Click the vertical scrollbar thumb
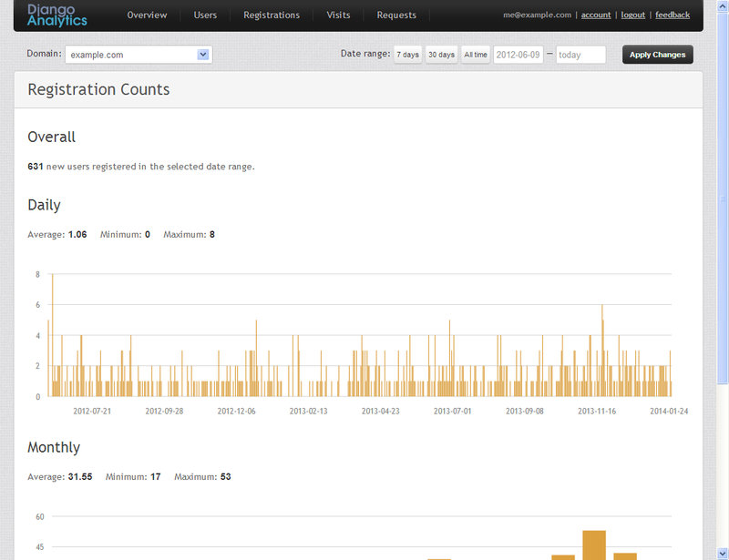The width and height of the screenshot is (729, 560). pos(723,198)
